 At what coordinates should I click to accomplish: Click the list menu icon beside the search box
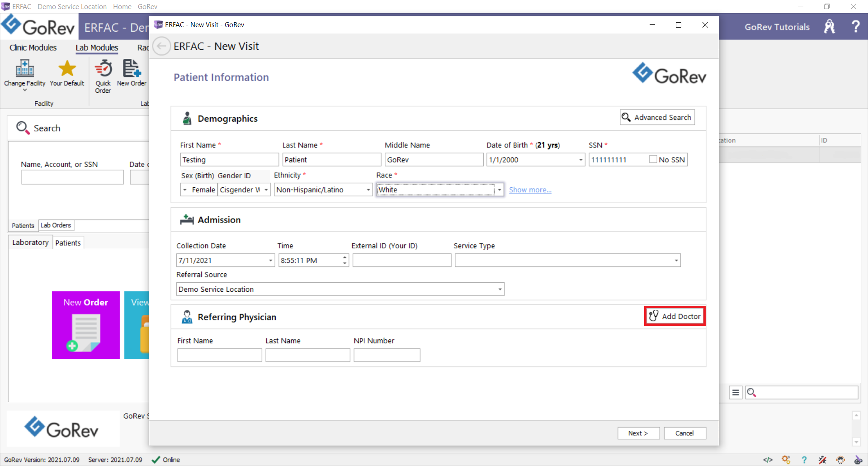(x=736, y=392)
